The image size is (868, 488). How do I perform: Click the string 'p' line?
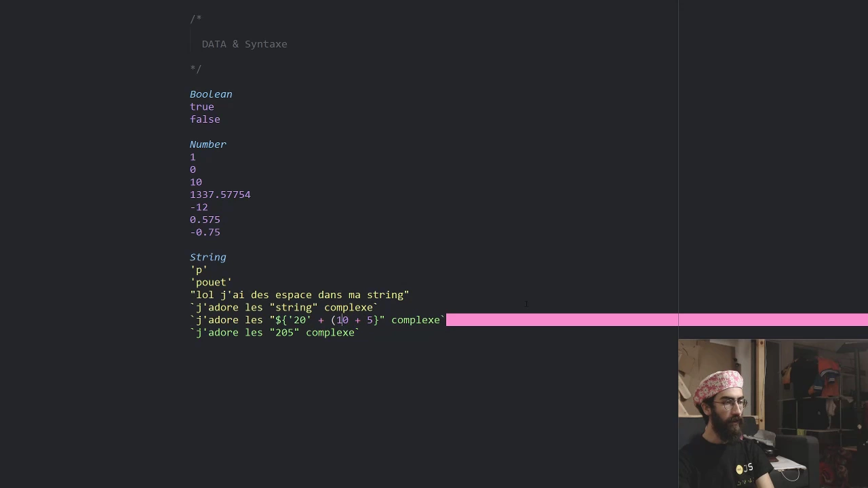pyautogui.click(x=199, y=270)
